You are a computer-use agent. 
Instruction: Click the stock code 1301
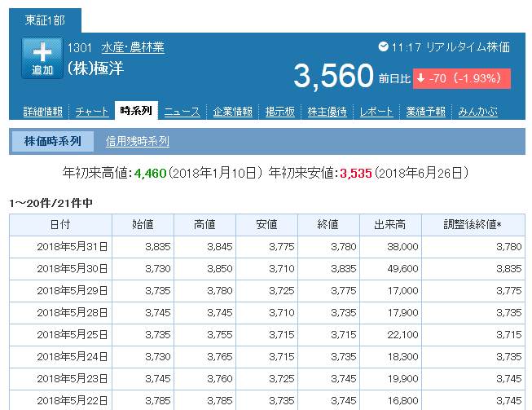80,47
